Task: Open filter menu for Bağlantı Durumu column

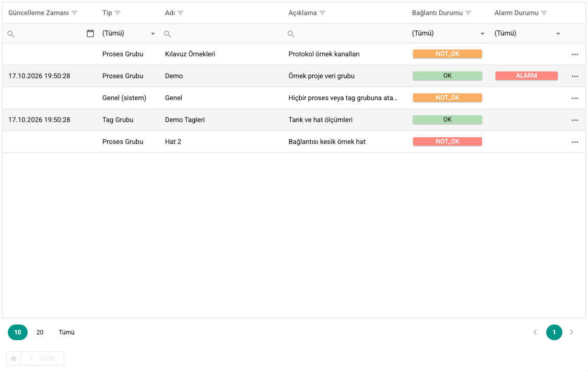Action: pos(468,13)
